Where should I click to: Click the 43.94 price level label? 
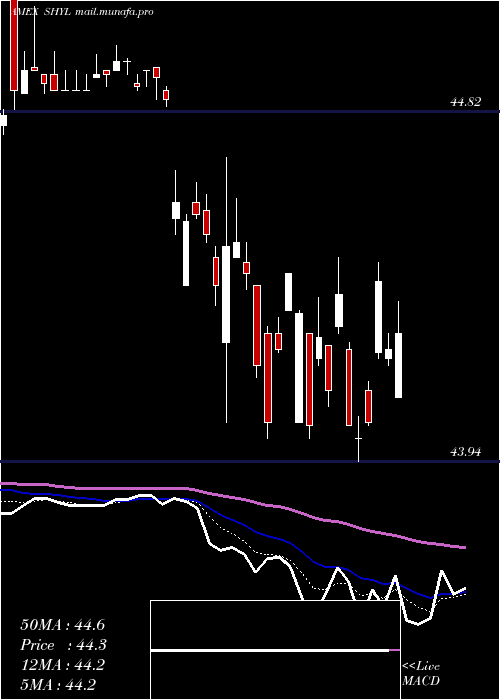click(x=466, y=452)
